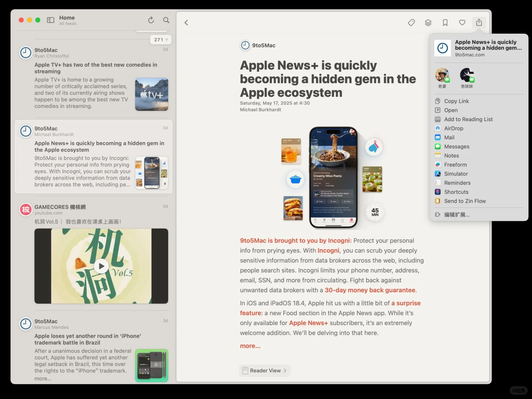Share via Messages
Image resolution: width=532 pixels, height=399 pixels.
click(x=479, y=147)
